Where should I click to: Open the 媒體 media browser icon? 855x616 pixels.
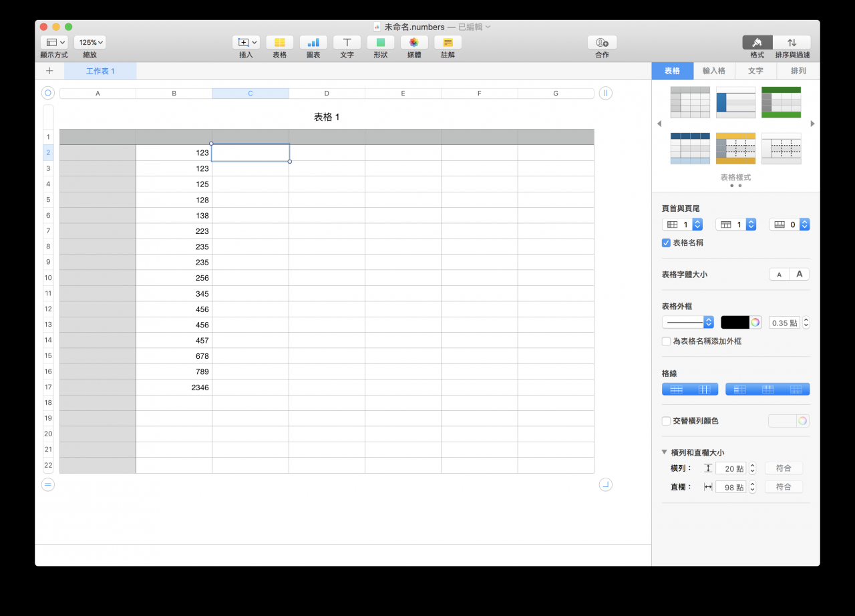click(414, 42)
